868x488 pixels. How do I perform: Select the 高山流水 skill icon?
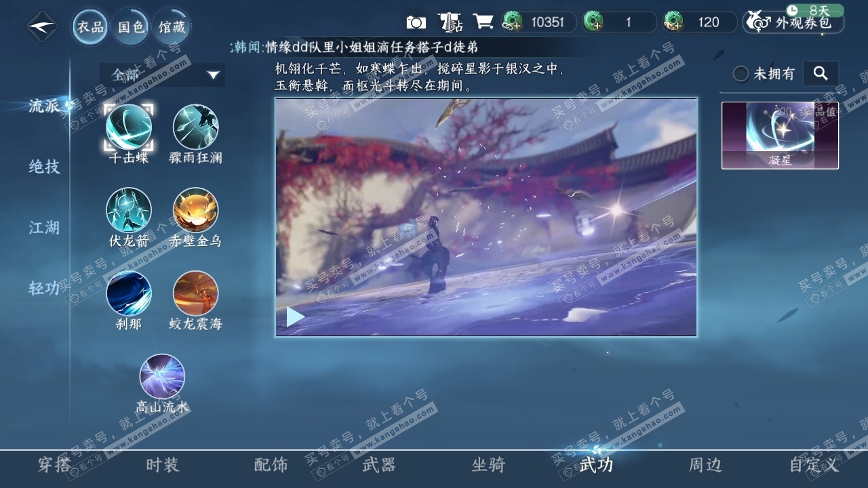pyautogui.click(x=162, y=376)
